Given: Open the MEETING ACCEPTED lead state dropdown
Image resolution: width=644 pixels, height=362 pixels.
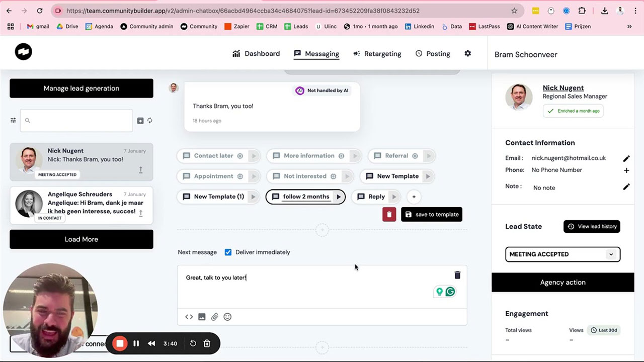Looking at the screenshot, I should click(x=562, y=254).
